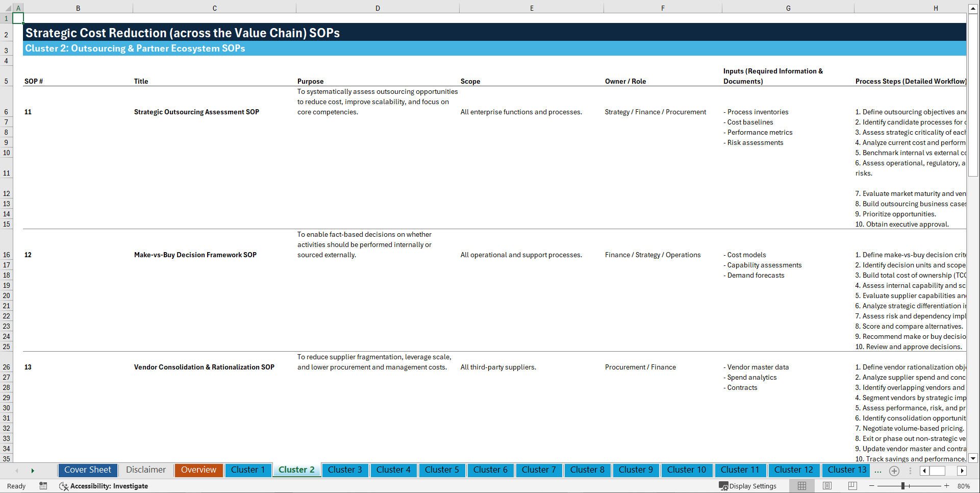Screen dimensions: 980x493
Task: Click the macro recording icon in status bar
Action: (43, 486)
